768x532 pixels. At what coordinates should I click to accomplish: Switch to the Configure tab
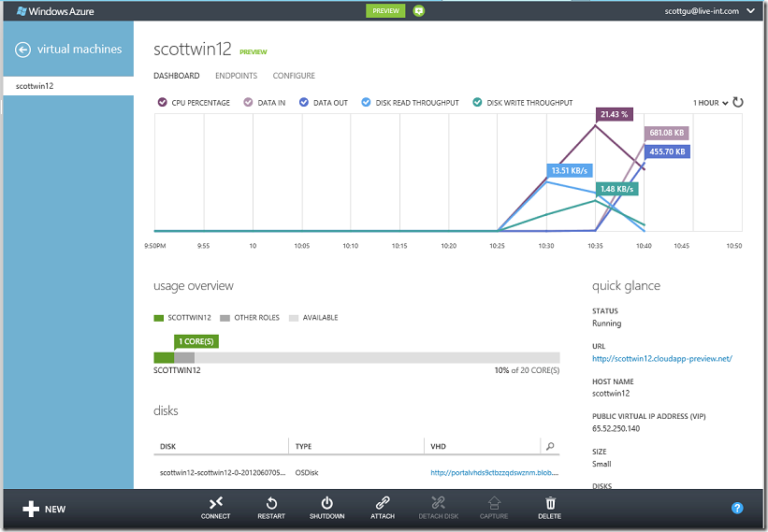point(294,76)
